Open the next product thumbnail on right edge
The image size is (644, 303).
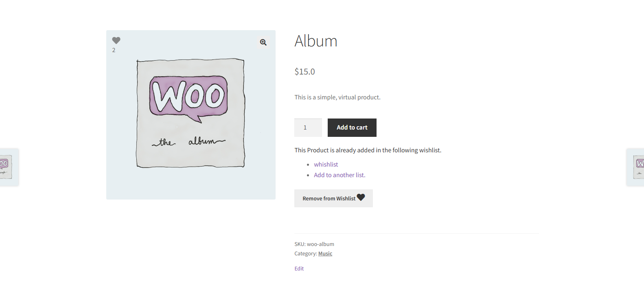tap(637, 167)
